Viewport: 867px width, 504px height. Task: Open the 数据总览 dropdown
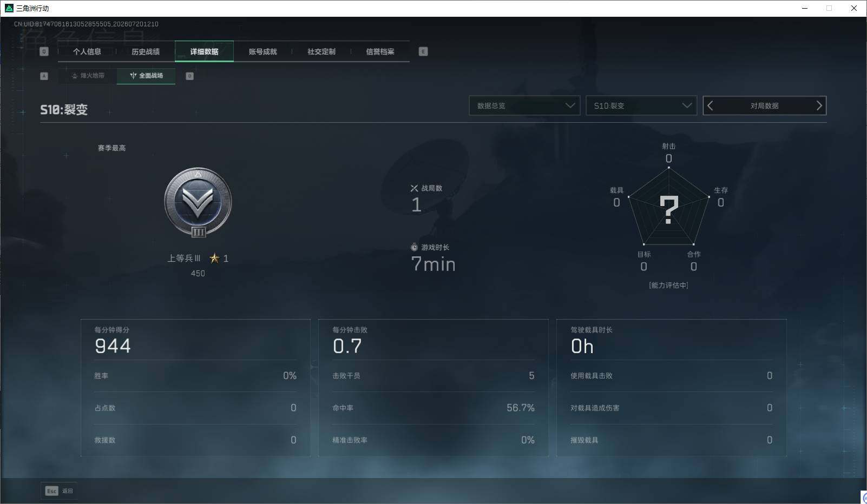524,105
